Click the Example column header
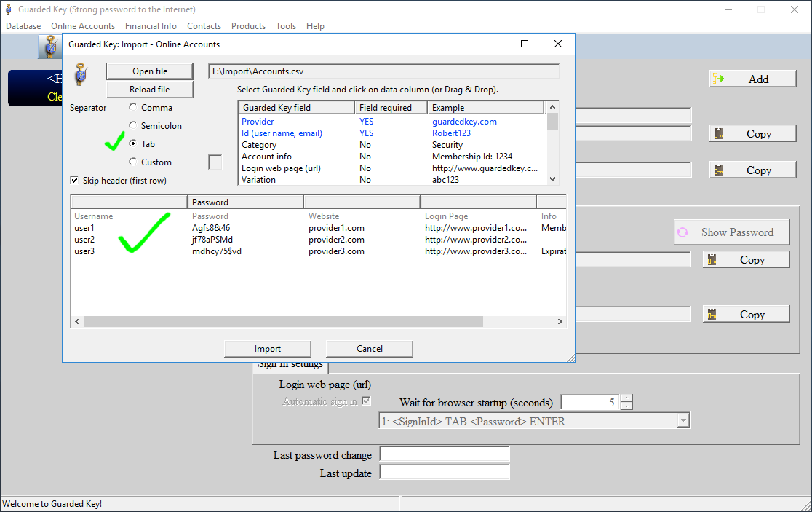 pyautogui.click(x=486, y=107)
